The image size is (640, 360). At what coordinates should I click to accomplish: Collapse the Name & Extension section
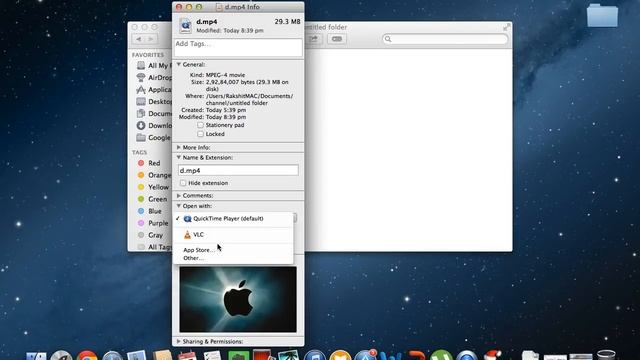[179, 157]
